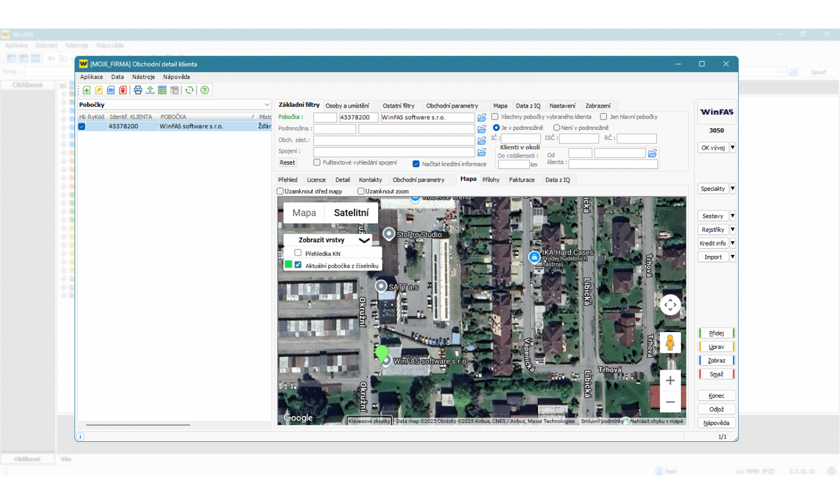Open the Nástroje menu
The width and height of the screenshot is (840, 504).
click(x=143, y=77)
